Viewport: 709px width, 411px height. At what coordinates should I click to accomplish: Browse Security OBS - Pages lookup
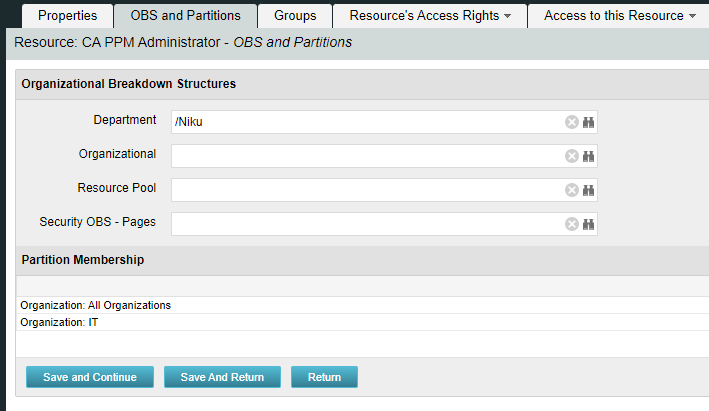click(x=589, y=224)
